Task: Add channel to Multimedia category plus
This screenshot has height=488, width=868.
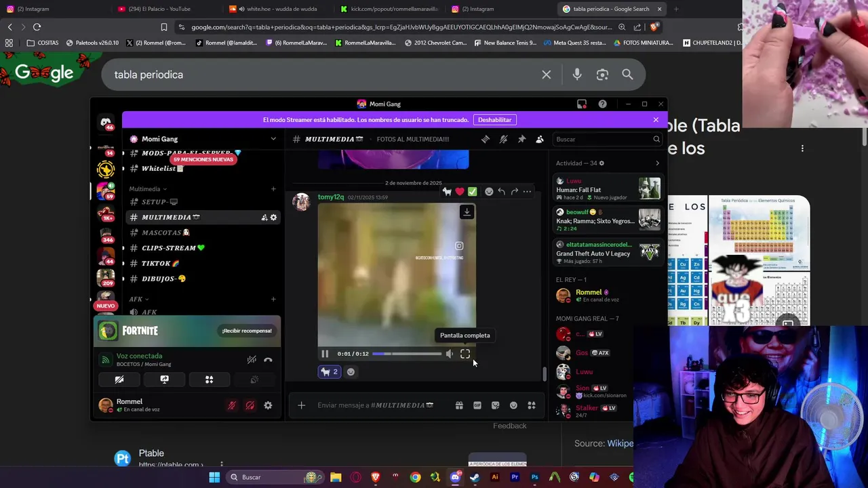Action: pyautogui.click(x=273, y=189)
